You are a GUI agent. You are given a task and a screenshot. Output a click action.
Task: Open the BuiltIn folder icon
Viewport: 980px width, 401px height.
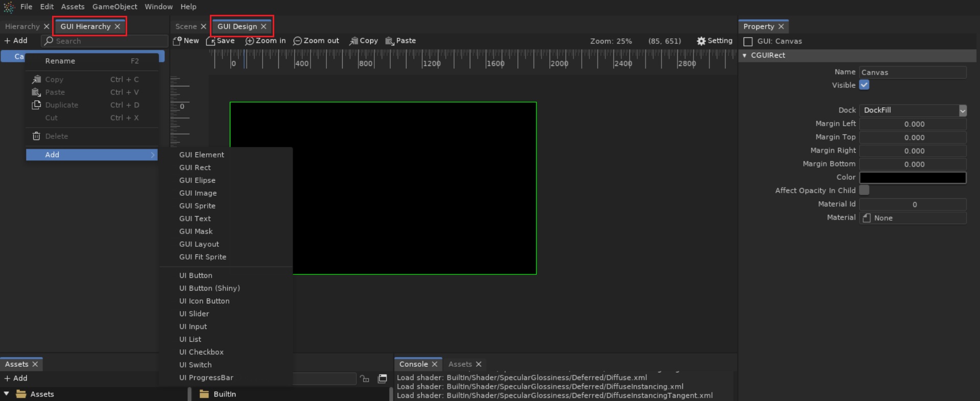[x=204, y=394]
